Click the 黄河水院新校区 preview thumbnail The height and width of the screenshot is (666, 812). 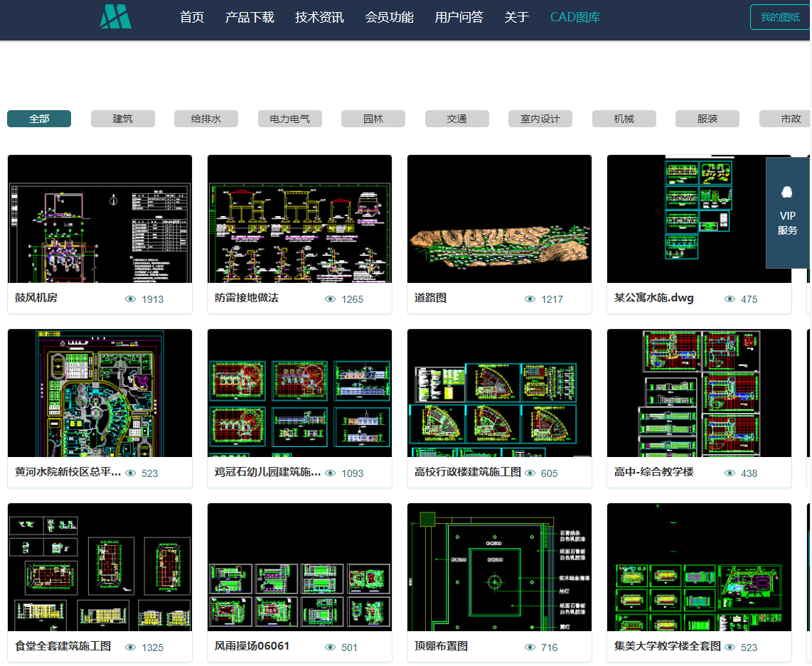tap(100, 392)
